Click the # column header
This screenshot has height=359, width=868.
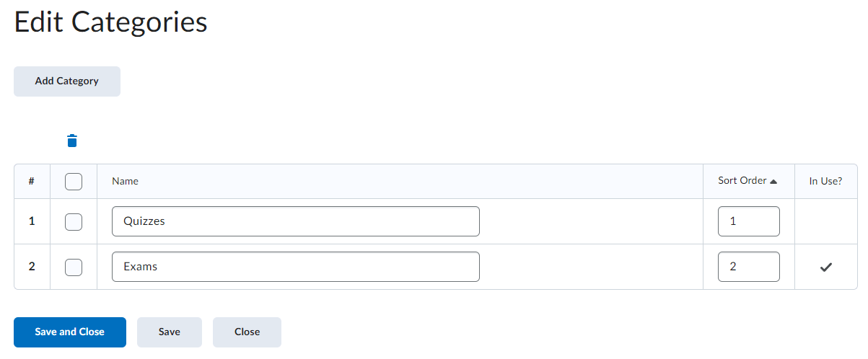(x=32, y=182)
